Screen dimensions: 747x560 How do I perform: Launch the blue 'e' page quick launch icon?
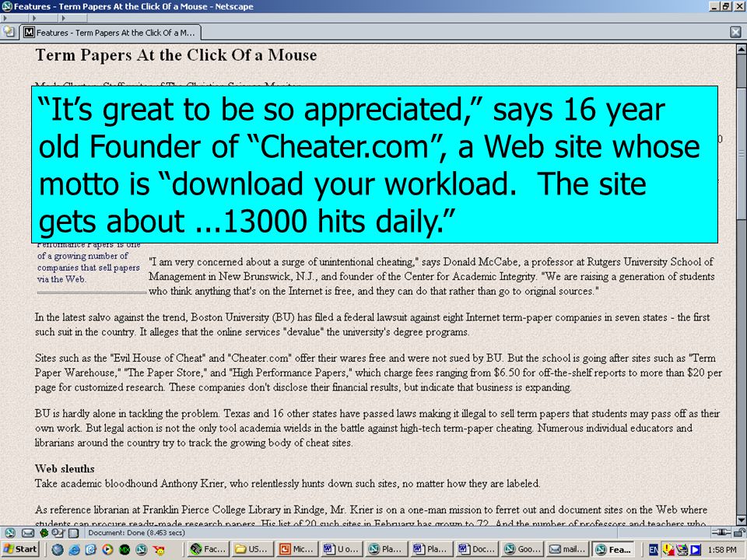coord(91,550)
